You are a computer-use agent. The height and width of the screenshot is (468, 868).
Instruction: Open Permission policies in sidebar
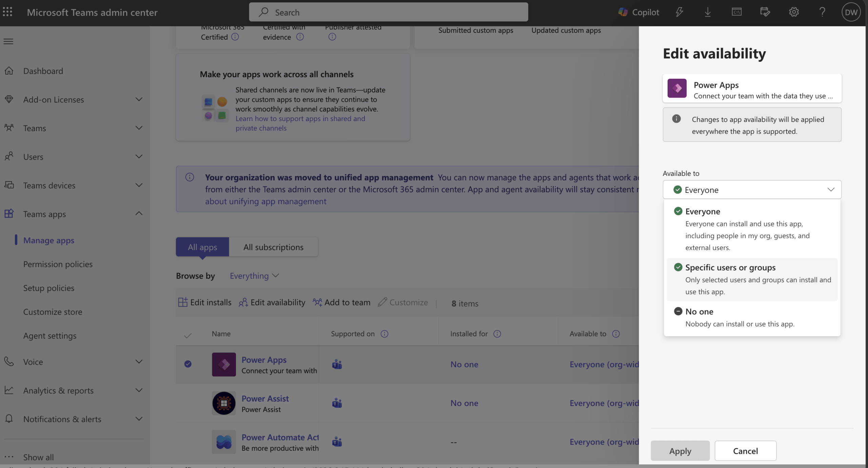58,264
